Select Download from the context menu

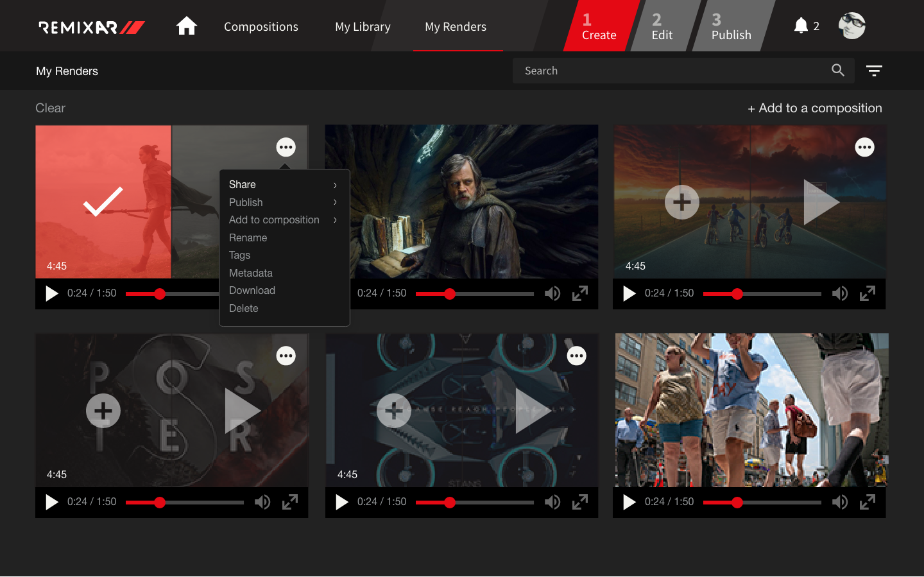pos(252,290)
